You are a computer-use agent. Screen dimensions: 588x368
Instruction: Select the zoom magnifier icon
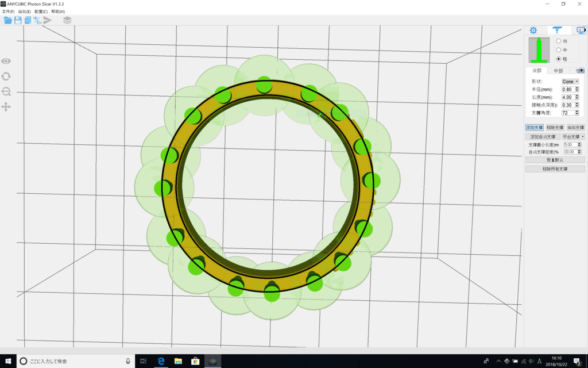click(x=6, y=91)
